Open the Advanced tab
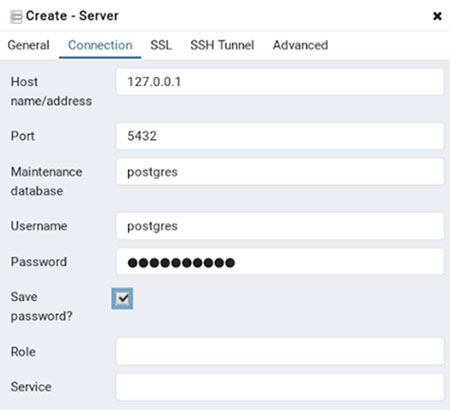The image size is (450, 410). 300,45
